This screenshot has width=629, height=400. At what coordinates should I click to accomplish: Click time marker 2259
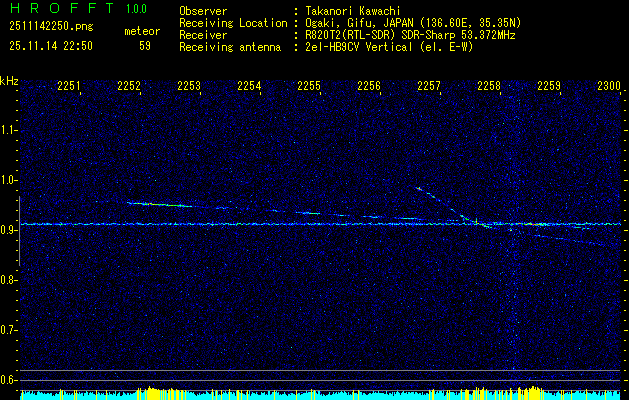(x=549, y=85)
